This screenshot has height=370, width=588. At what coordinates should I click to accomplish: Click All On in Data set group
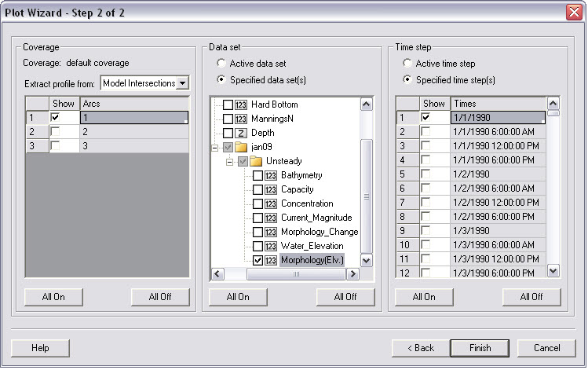click(238, 297)
